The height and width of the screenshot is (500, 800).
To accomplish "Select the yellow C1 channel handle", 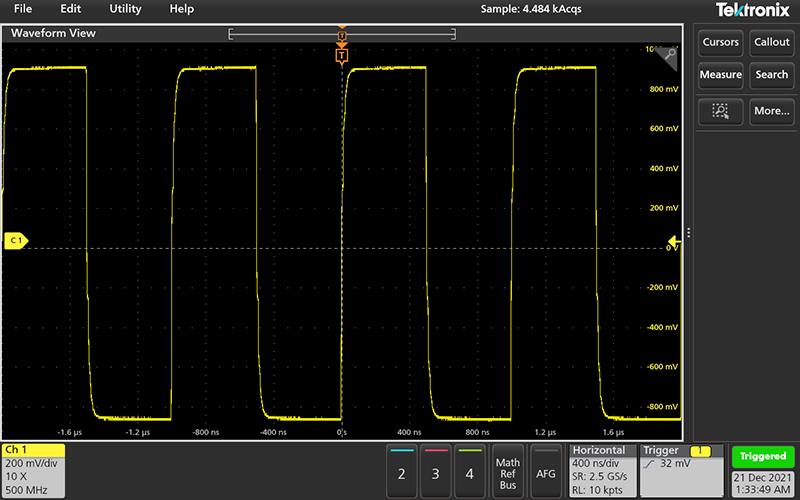I will (16, 241).
